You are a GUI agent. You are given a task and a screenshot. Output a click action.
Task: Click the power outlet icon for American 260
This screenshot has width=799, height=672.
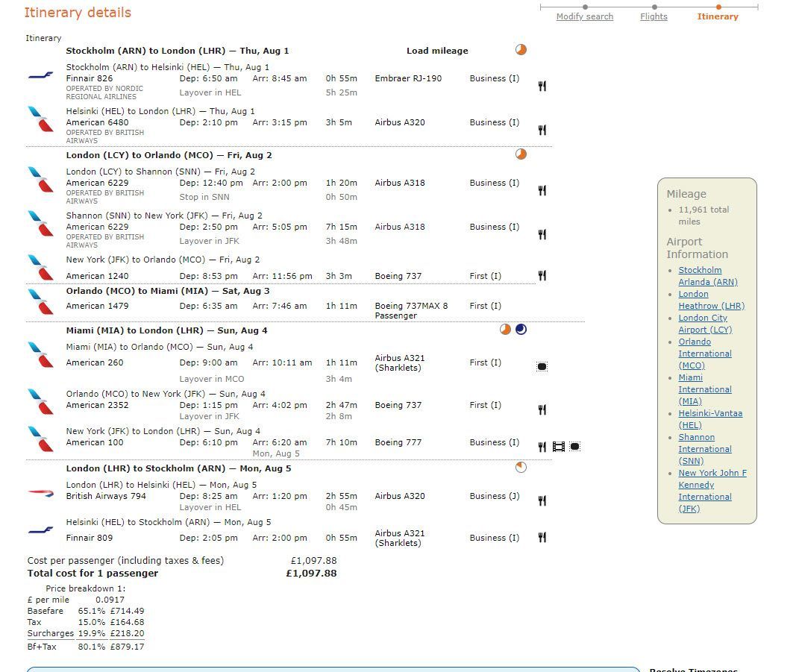click(542, 366)
